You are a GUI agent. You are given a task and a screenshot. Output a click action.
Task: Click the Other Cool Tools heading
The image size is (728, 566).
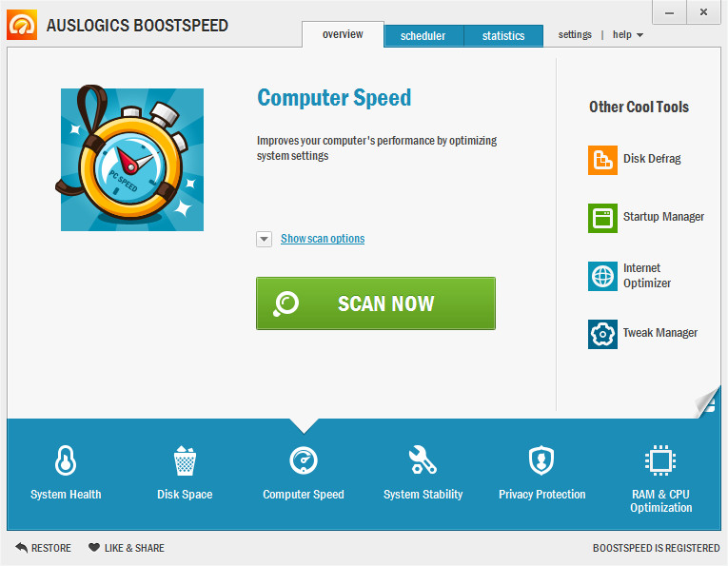click(639, 107)
